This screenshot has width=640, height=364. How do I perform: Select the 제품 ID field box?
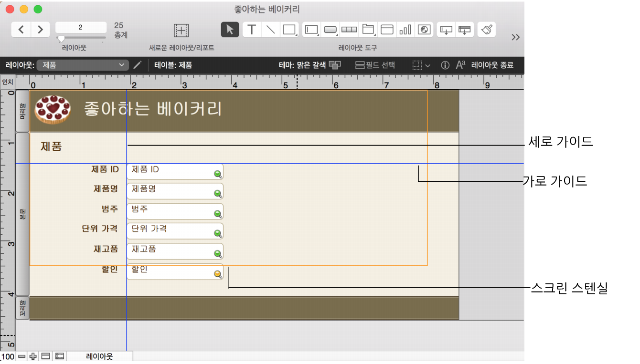175,172
